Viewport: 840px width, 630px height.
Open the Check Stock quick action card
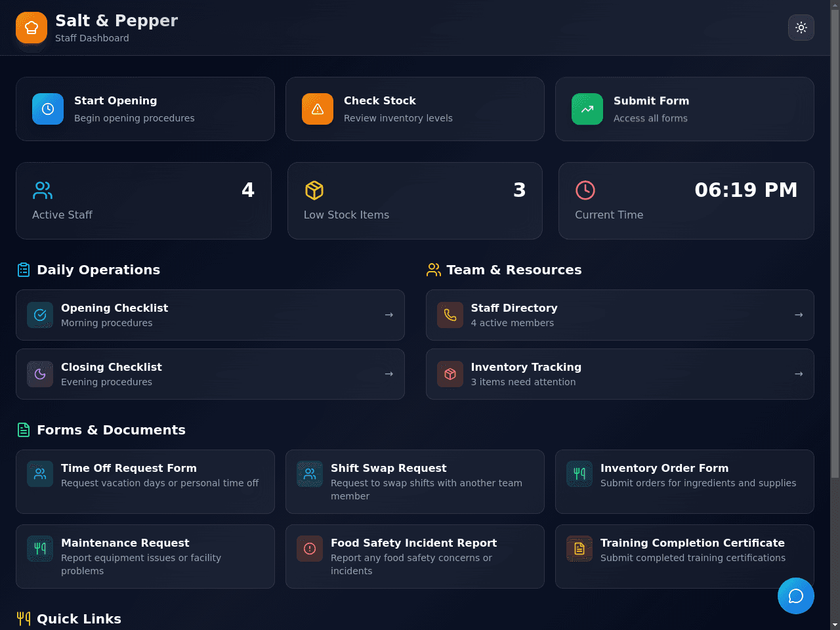point(415,109)
